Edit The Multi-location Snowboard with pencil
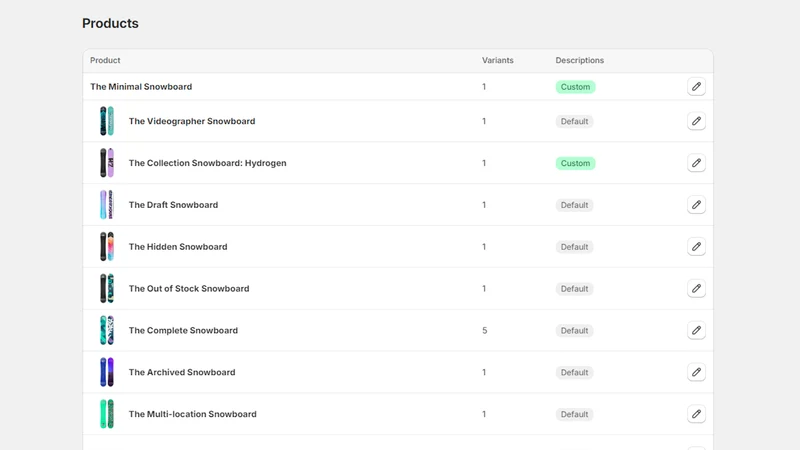The width and height of the screenshot is (800, 450). 696,414
